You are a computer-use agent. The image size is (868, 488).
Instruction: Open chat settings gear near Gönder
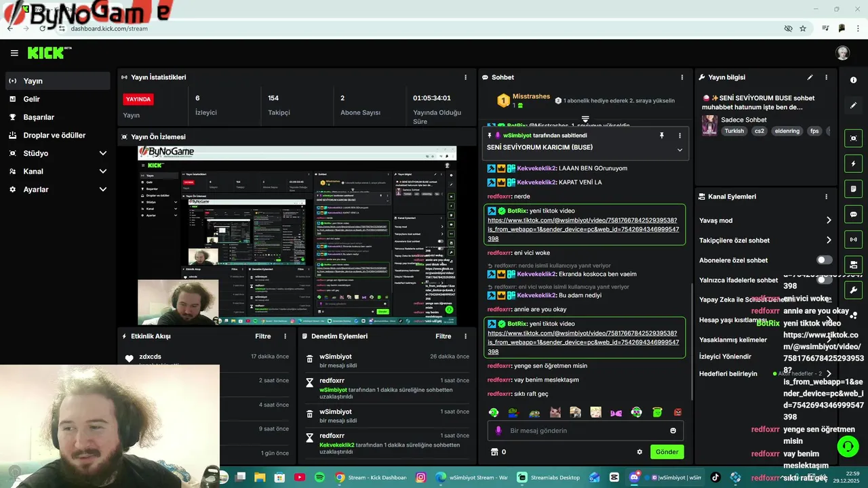[x=639, y=452]
